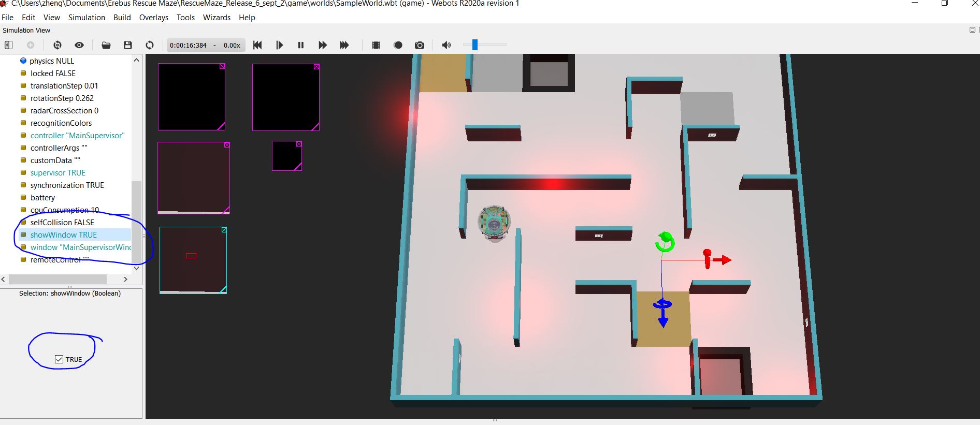The width and height of the screenshot is (980, 425).
Task: Take a screenshot with the camera icon
Action: (420, 45)
